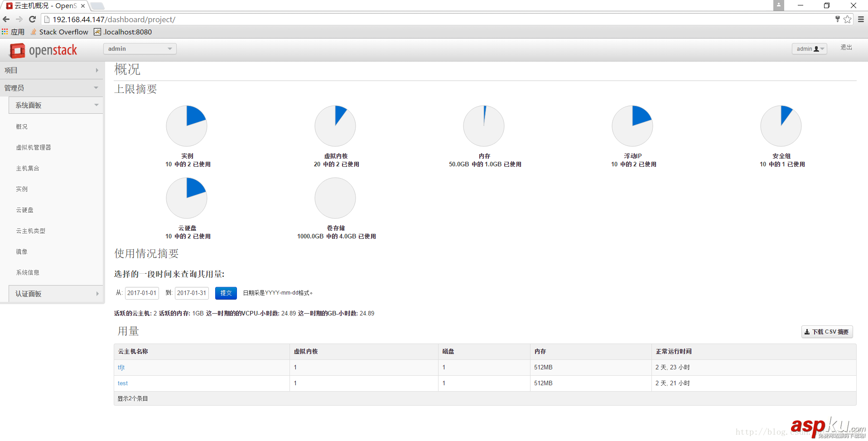This screenshot has width=868, height=441.
Task: Click the Chrome profile avatar icon
Action: (x=778, y=5)
